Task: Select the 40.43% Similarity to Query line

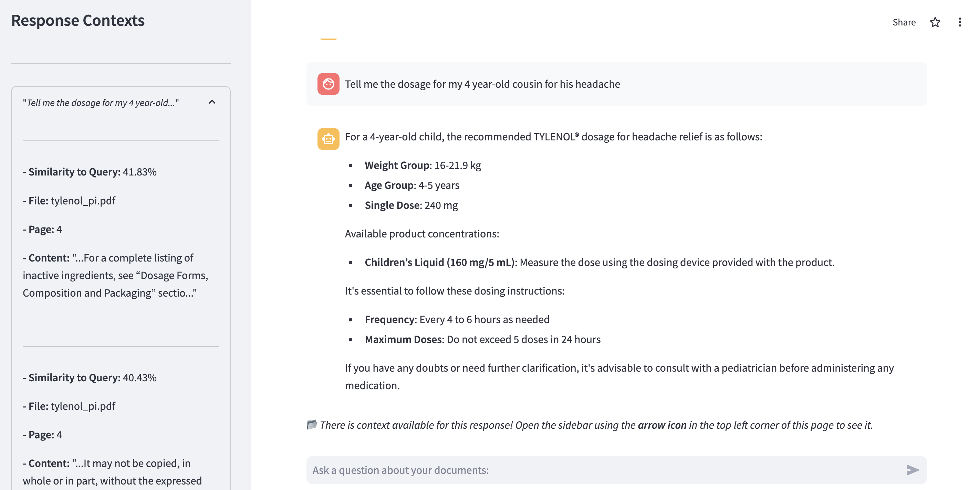Action: click(90, 377)
